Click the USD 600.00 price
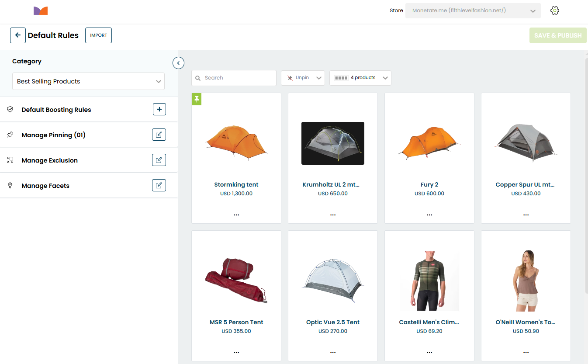 [x=429, y=194]
